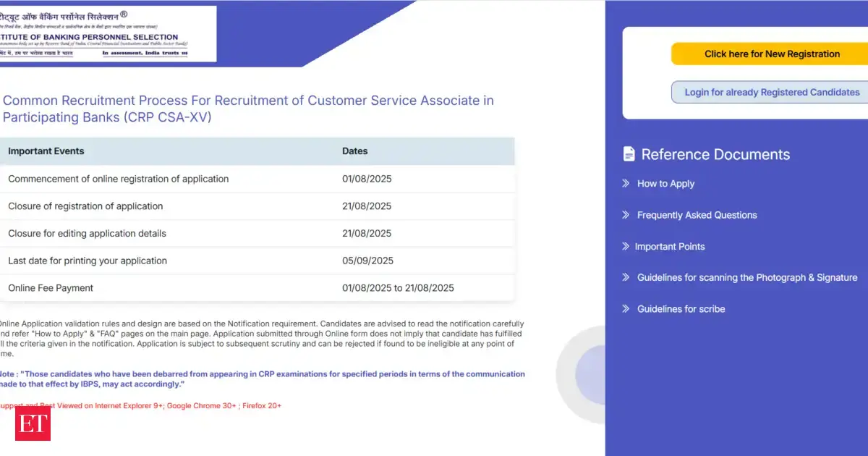This screenshot has width=868, height=456.
Task: Open the How to Apply link
Action: pos(665,184)
